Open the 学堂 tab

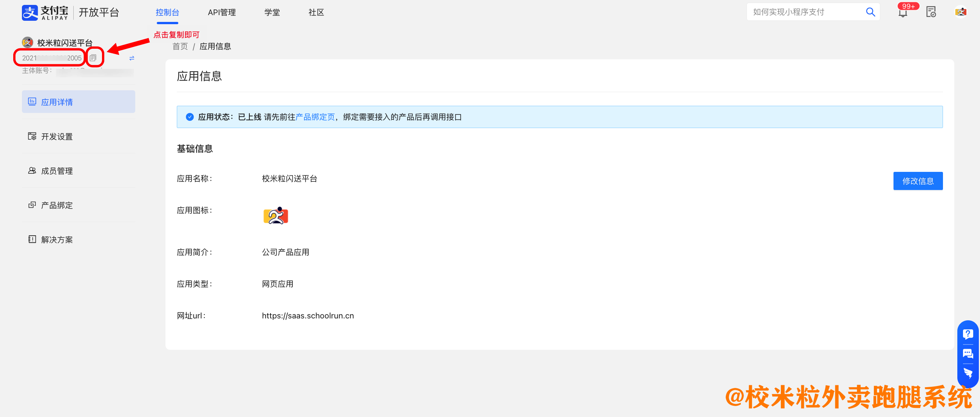[272, 12]
